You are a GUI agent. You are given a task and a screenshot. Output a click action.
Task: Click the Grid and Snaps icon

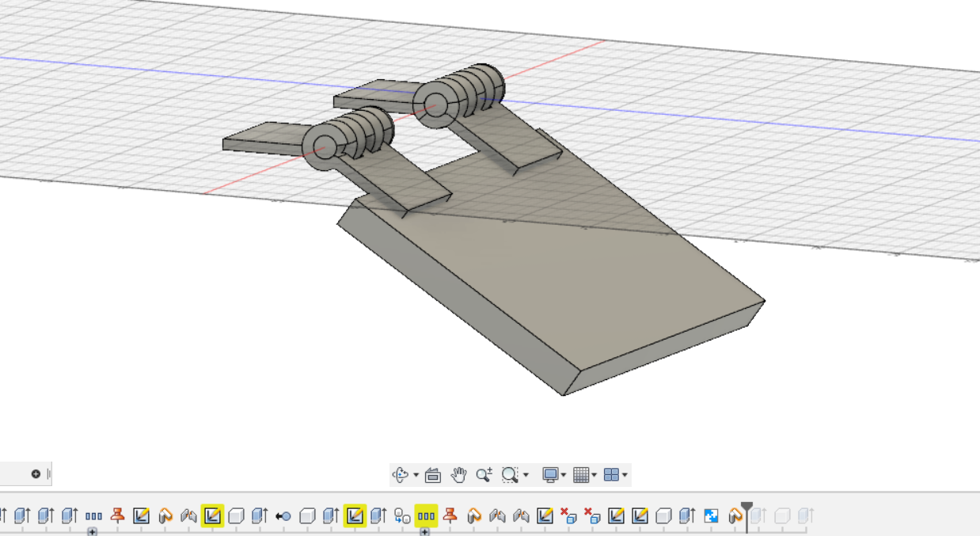(x=581, y=475)
